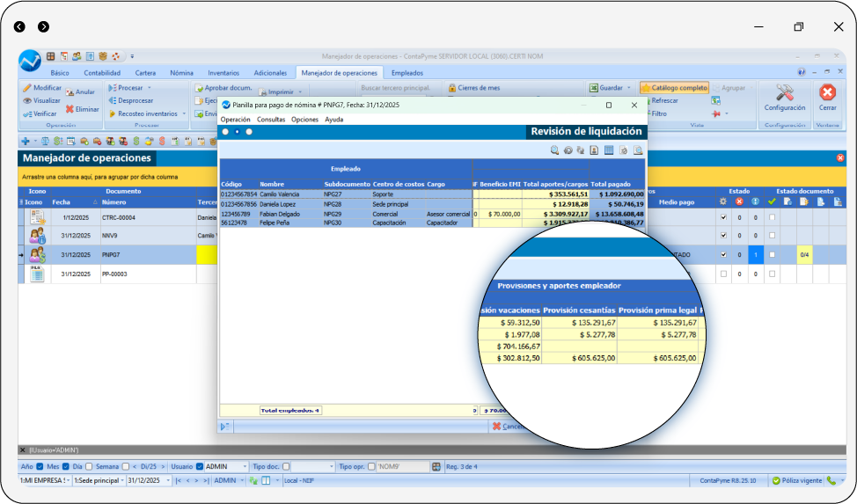The width and height of the screenshot is (857, 504).
Task: Open the Consultas menu in Planilla window
Action: click(x=271, y=120)
